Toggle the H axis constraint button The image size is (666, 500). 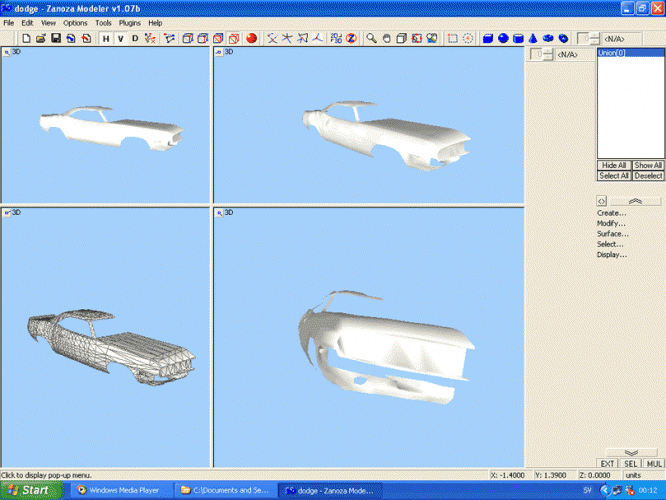tap(106, 38)
